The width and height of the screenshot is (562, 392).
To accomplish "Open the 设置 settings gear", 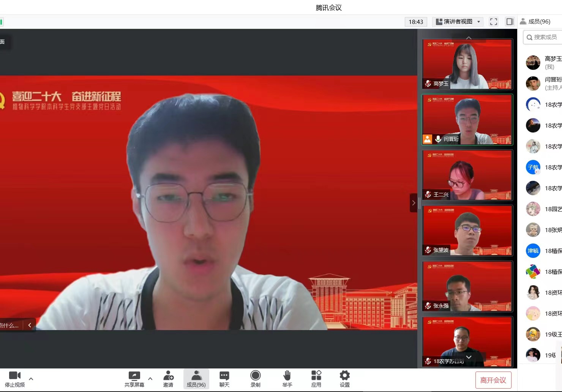I will [x=344, y=376].
